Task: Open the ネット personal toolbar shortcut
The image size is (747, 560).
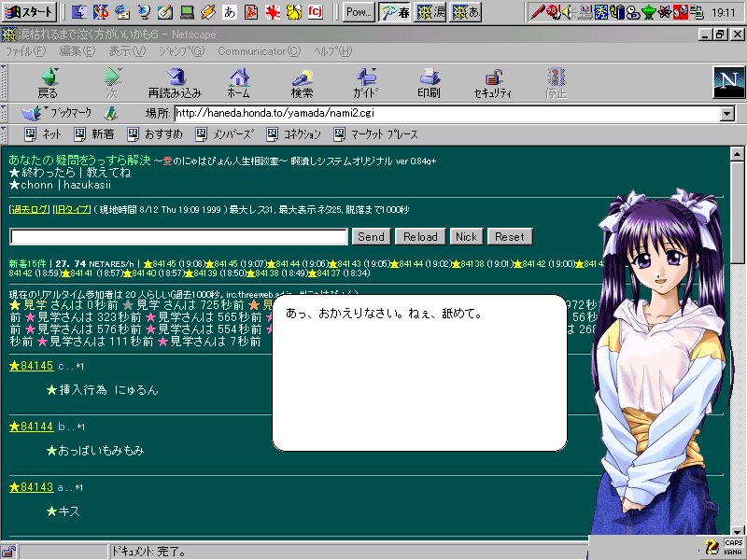Action: 43,134
